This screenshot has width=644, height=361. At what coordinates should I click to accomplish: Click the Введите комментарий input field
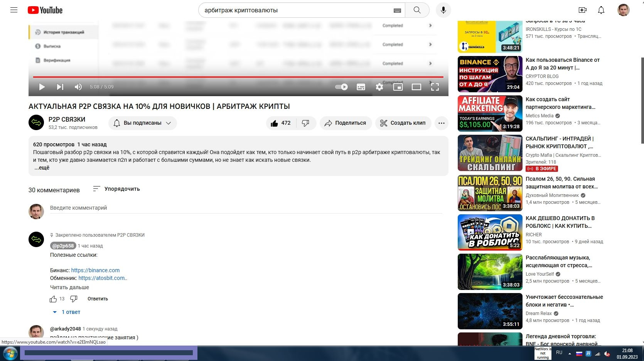click(246, 208)
